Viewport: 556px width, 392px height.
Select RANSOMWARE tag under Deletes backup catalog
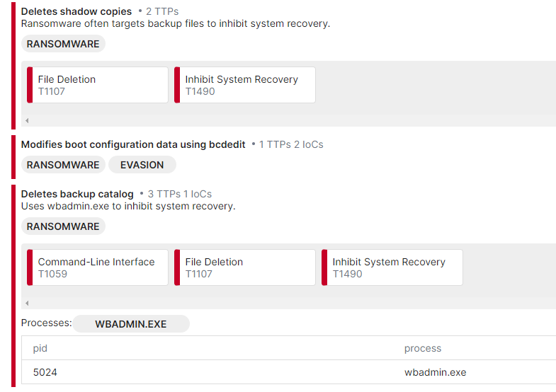(x=63, y=226)
